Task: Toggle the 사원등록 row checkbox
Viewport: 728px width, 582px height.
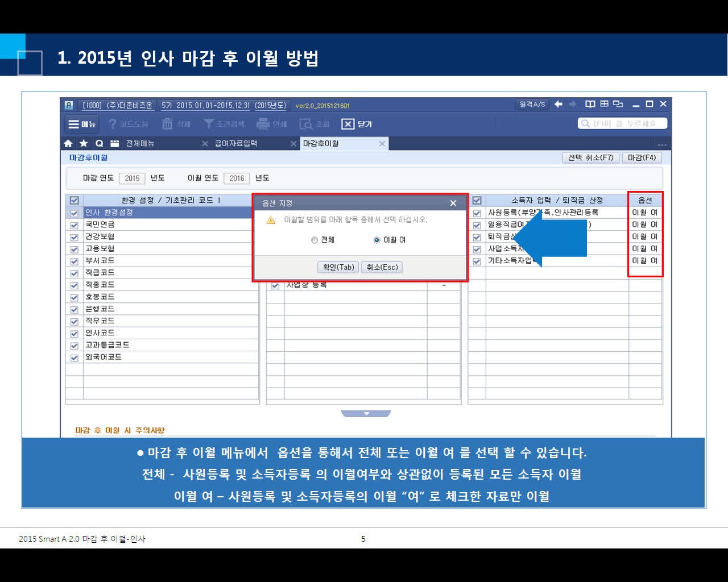Action: pyautogui.click(x=477, y=213)
